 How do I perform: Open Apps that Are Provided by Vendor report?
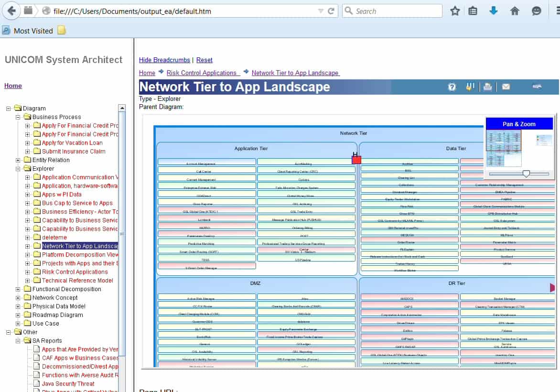coord(80,349)
